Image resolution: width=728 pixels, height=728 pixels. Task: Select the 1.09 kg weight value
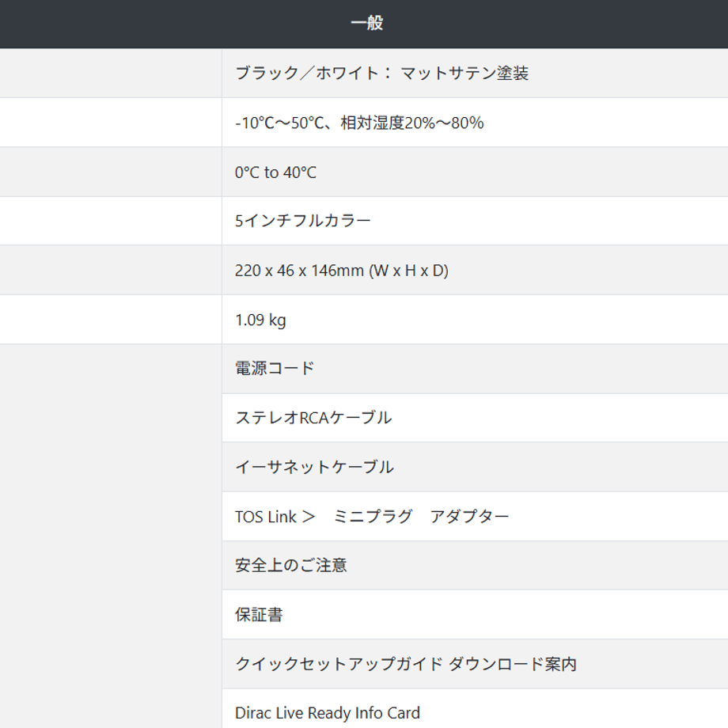click(475, 320)
